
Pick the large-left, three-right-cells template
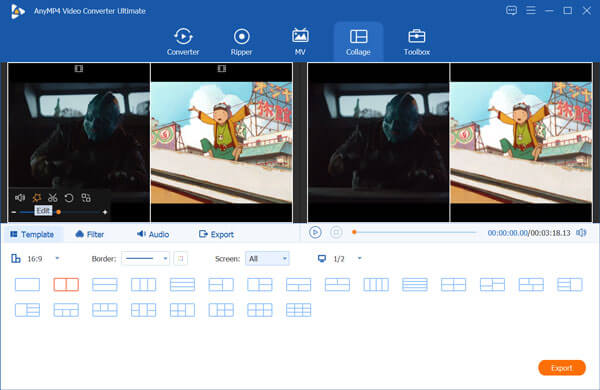(x=27, y=310)
